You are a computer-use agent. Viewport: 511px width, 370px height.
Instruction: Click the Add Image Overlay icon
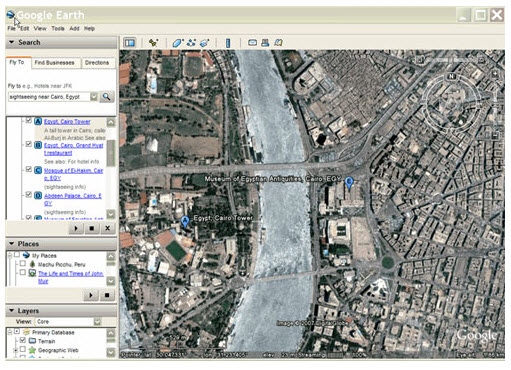click(x=204, y=43)
